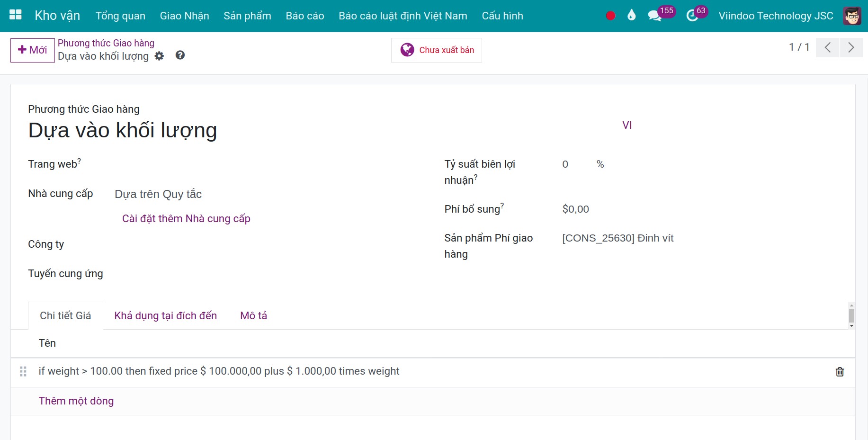The height and width of the screenshot is (440, 868).
Task: Open the Viindoo Technology JSC company switcher
Action: coord(776,16)
